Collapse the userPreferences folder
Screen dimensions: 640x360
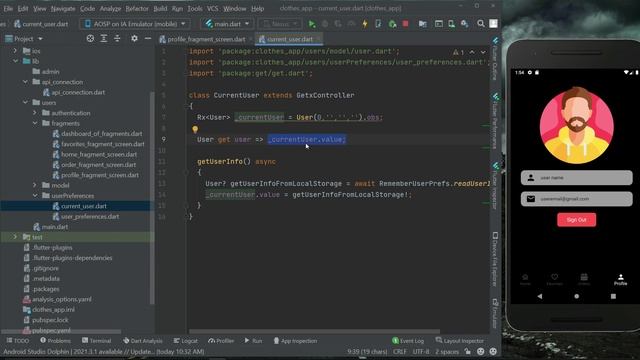(x=35, y=196)
